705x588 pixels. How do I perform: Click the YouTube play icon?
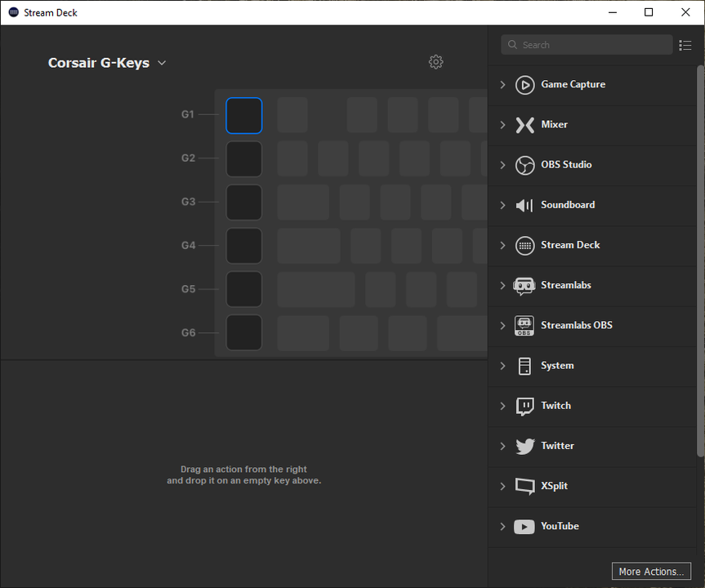524,527
